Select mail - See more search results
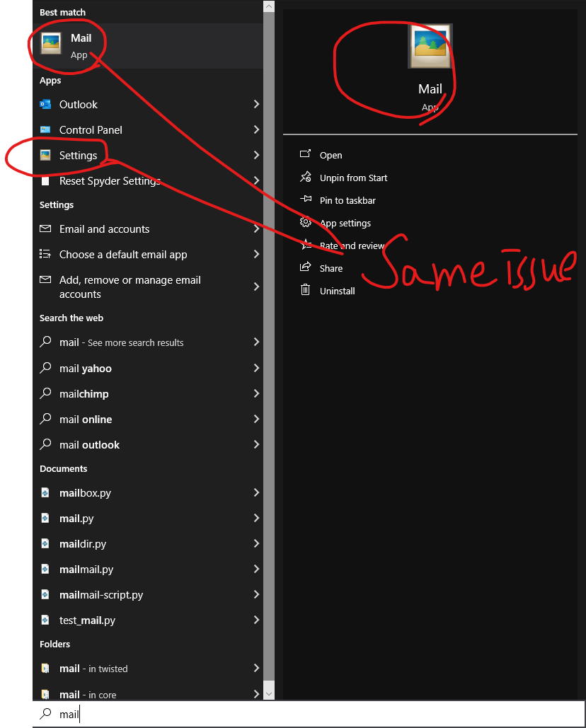Viewport: 586px width, 728px height. (148, 342)
